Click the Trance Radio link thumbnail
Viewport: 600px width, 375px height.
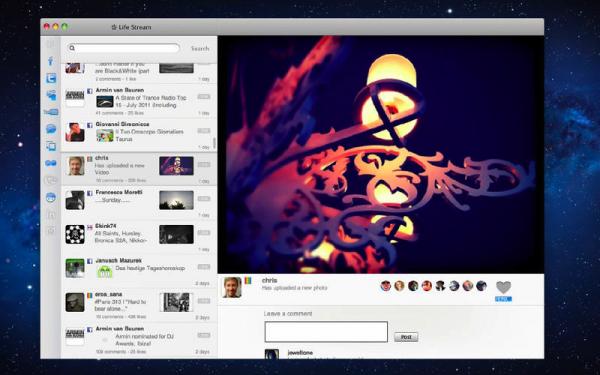(x=105, y=101)
